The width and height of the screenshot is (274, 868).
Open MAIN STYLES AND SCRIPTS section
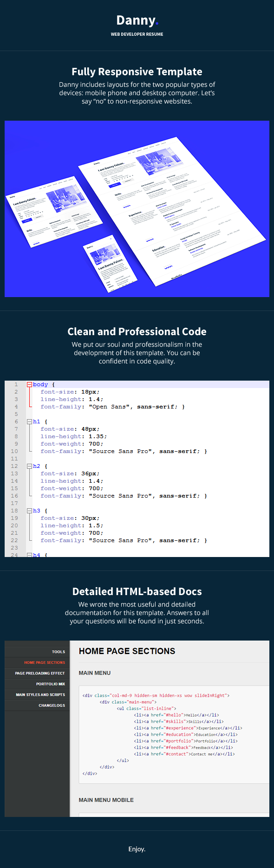click(40, 694)
